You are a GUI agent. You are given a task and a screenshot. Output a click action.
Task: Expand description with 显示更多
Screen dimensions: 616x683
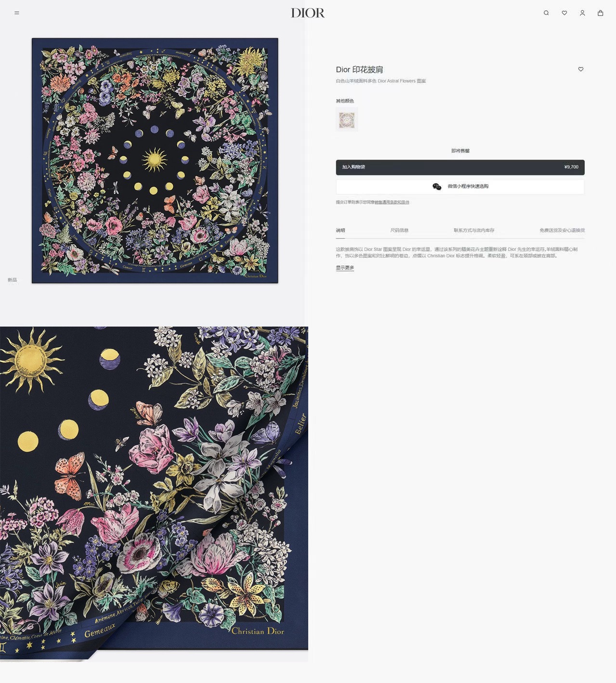click(345, 268)
